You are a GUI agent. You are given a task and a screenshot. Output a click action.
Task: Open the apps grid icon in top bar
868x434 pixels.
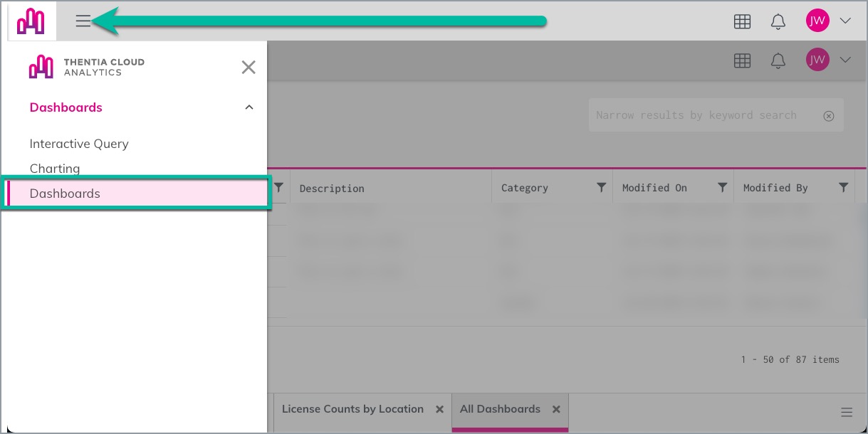(742, 21)
